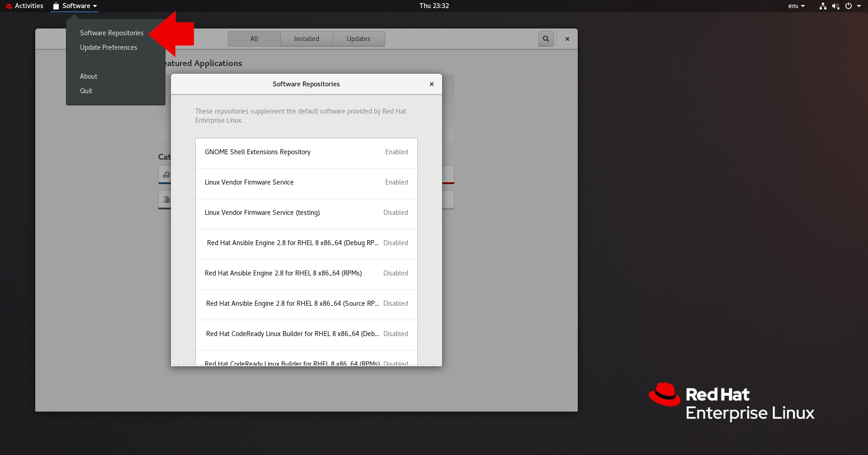
Task: Select Update Preferences from the menu
Action: click(108, 47)
